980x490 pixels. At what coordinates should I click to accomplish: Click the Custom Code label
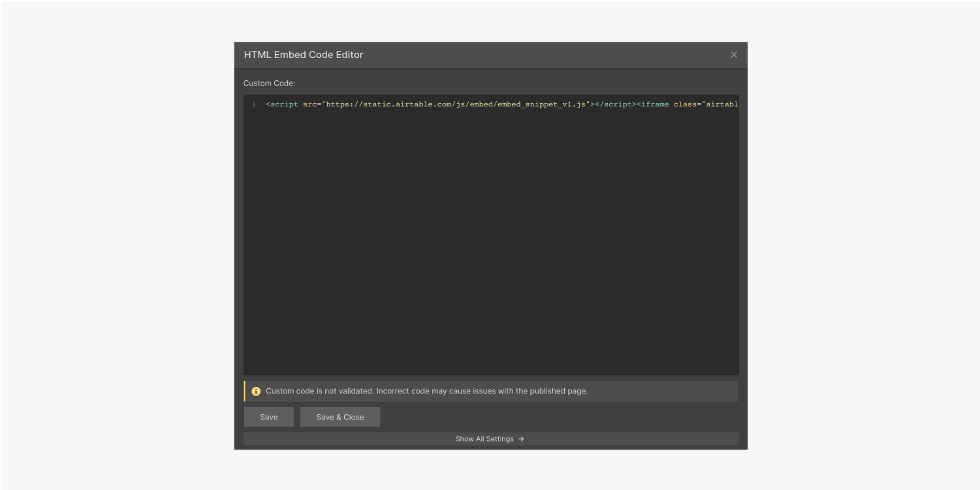[x=269, y=83]
